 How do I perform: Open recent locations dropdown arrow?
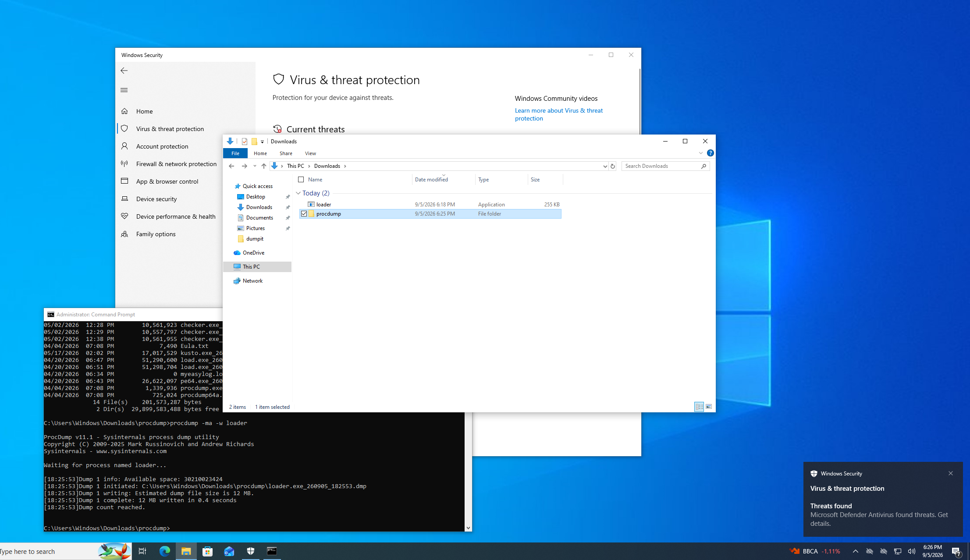point(255,166)
